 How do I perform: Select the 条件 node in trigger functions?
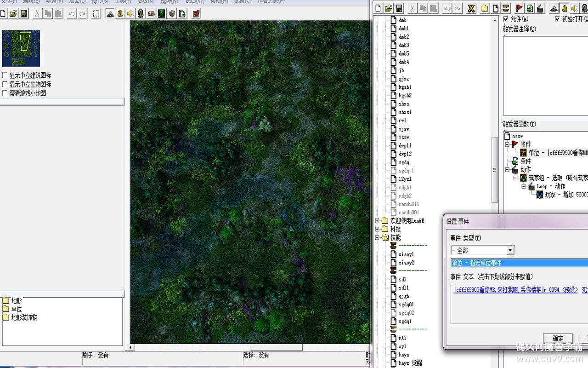(x=526, y=161)
